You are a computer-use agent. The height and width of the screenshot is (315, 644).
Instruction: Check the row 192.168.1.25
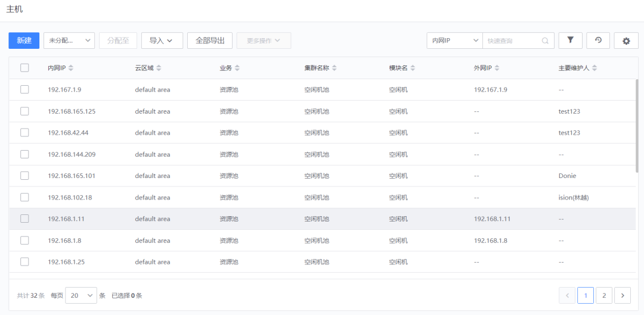tap(24, 261)
